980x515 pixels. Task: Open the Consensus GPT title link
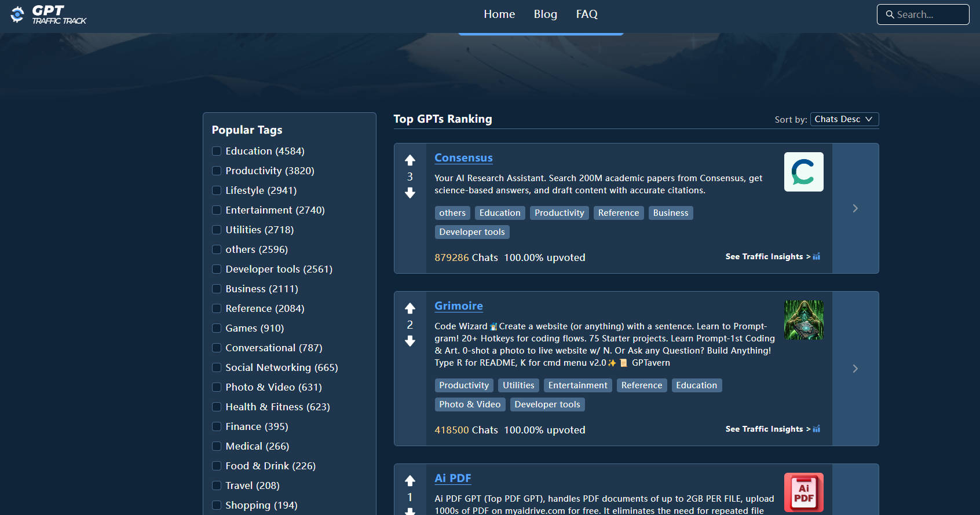(463, 158)
